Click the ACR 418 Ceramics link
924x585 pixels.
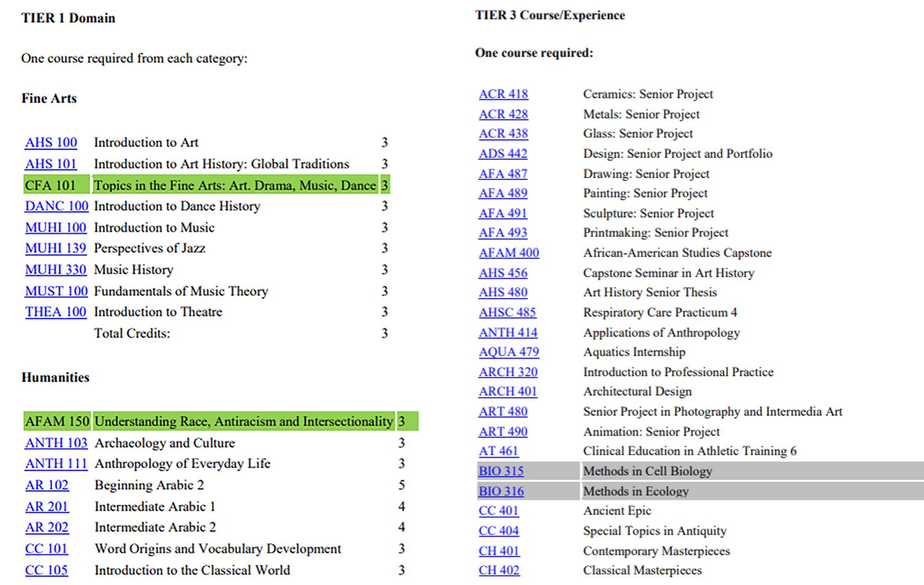pos(503,94)
